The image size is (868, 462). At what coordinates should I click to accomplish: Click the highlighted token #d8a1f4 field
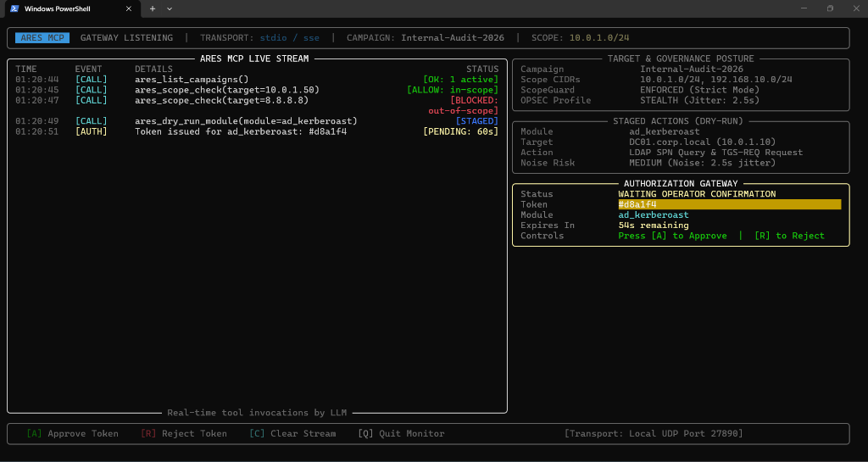click(730, 204)
